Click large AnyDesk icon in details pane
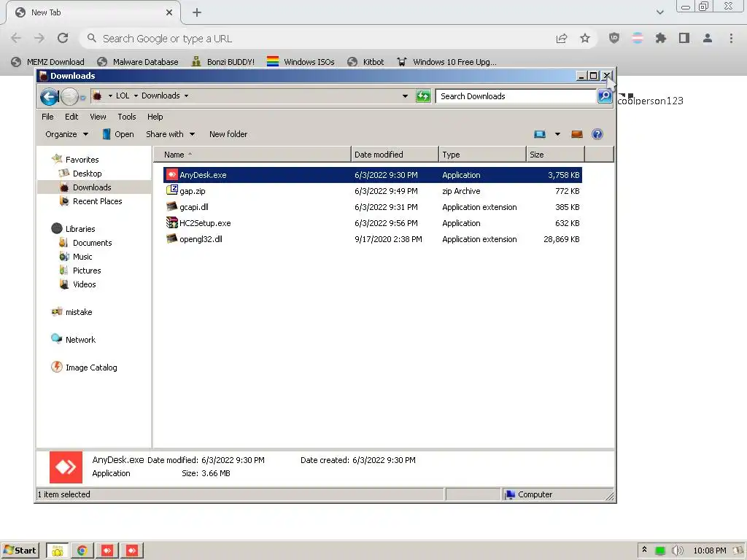The height and width of the screenshot is (560, 747). 66,467
